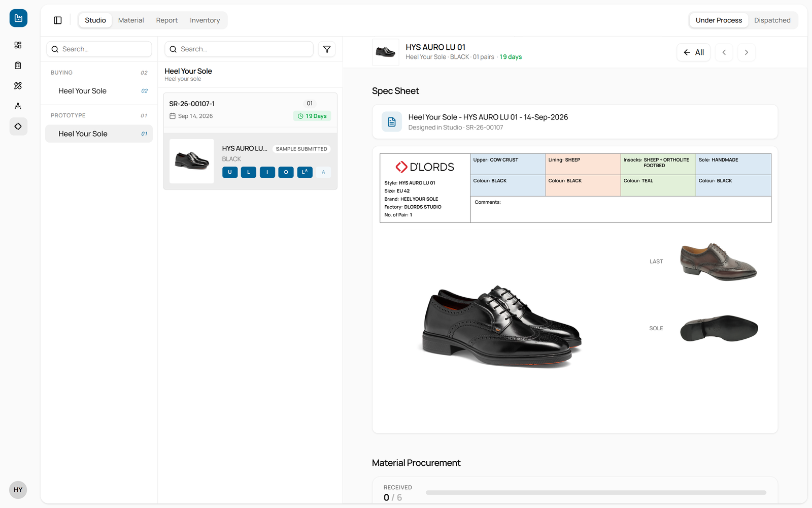Click the SAMPLE SUBMITTED status label
This screenshot has width=812, height=508.
coord(301,149)
